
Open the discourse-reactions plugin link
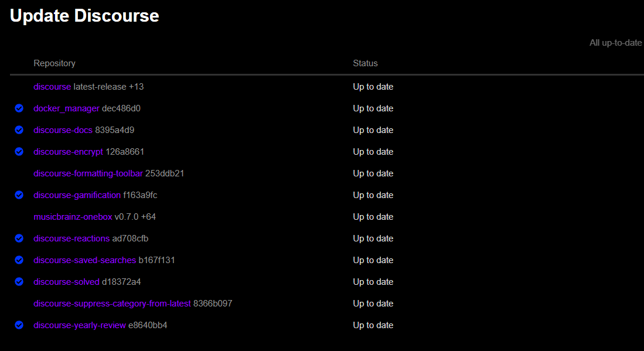pos(71,238)
